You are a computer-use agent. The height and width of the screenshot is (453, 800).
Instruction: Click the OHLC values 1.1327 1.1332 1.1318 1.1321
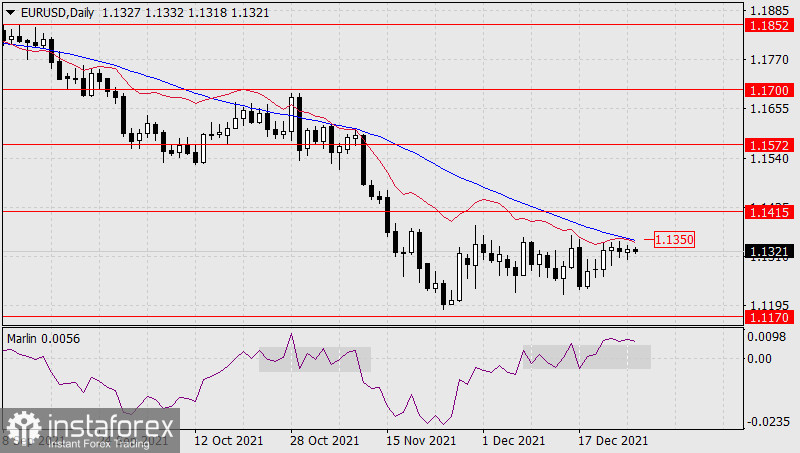185,13
